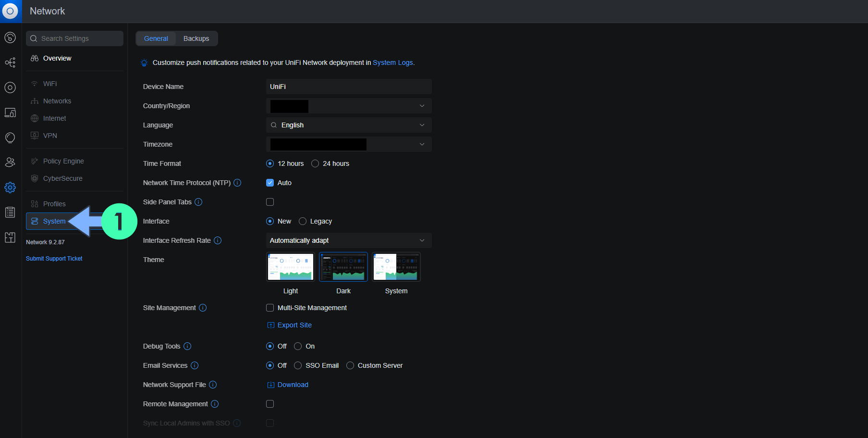Enable Multi-Site Management checkbox
The image size is (868, 438).
pyautogui.click(x=270, y=308)
